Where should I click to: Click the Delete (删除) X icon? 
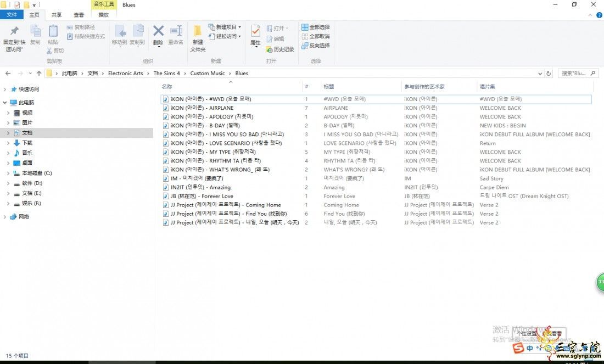click(158, 30)
